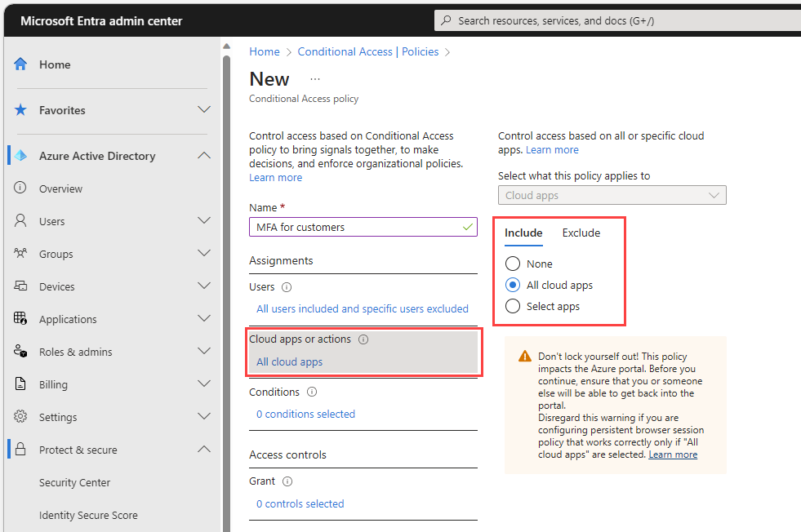This screenshot has height=532, width=801.
Task: Select the All cloud apps radio button
Action: tap(513, 285)
